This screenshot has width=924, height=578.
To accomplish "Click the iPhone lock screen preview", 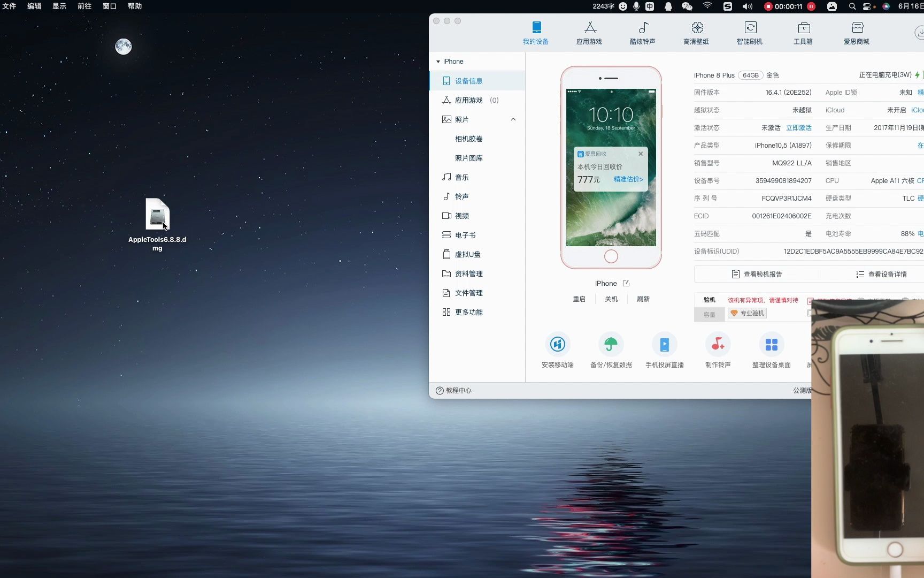I will 611,168.
